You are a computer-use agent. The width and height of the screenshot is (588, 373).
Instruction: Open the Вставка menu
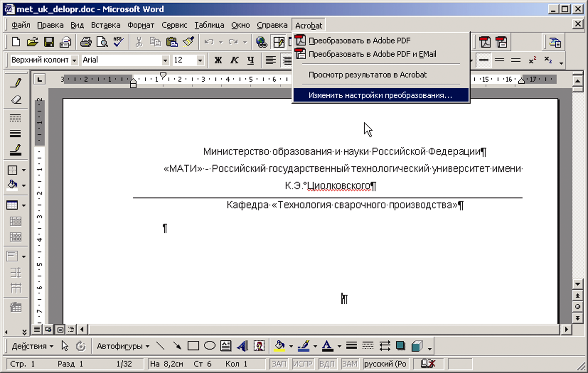point(106,25)
